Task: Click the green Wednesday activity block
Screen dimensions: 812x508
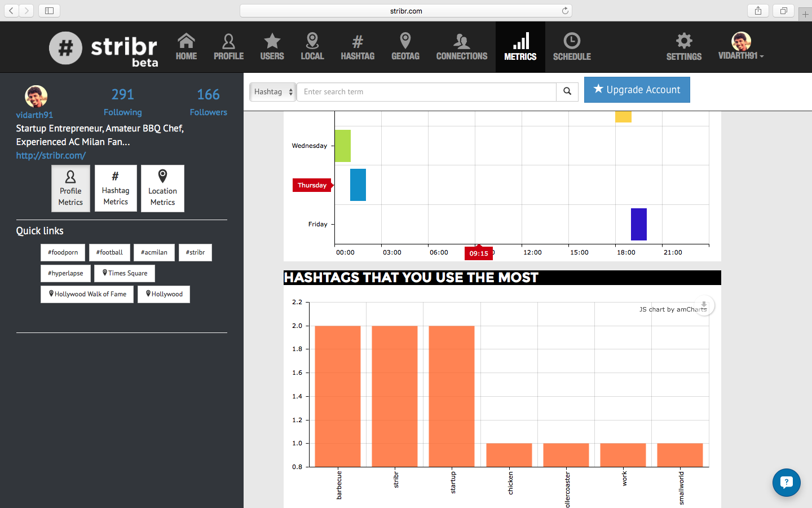Action: pyautogui.click(x=343, y=146)
